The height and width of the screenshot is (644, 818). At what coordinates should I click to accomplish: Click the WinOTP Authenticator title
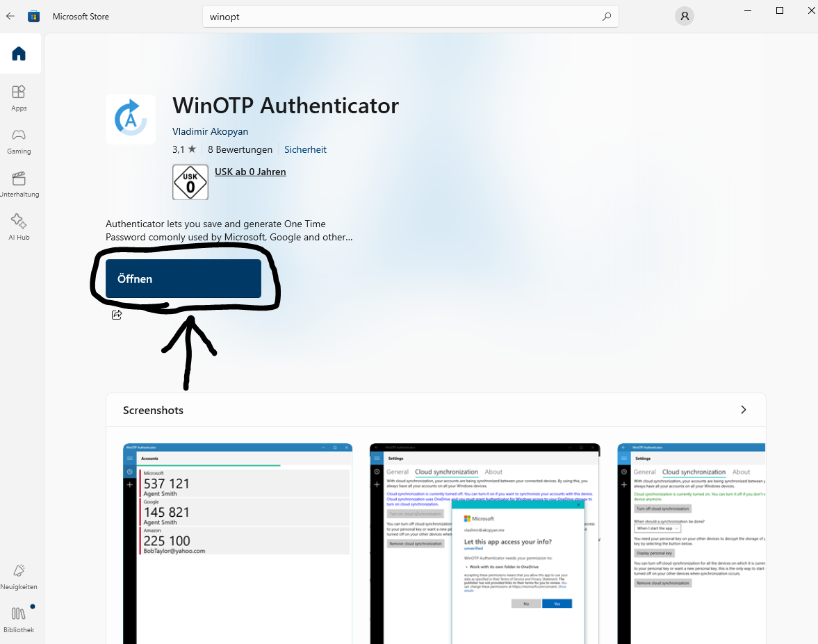[x=286, y=106]
